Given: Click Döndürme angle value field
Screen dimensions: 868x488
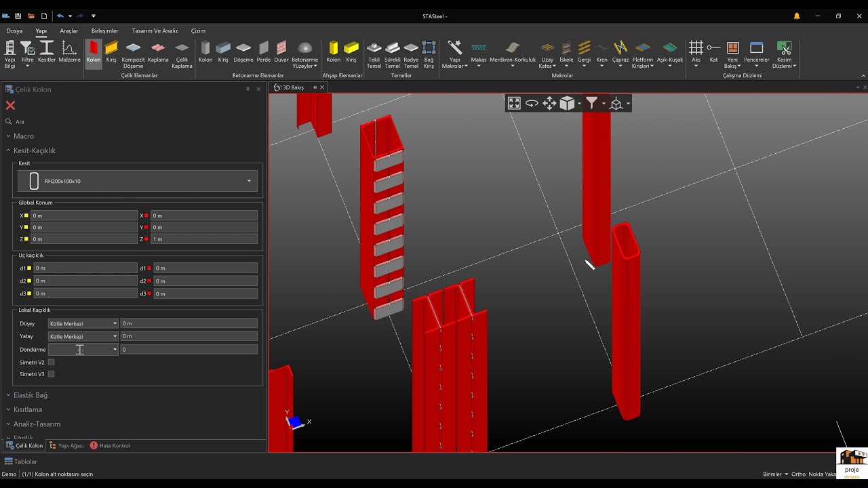Looking at the screenshot, I should [189, 349].
